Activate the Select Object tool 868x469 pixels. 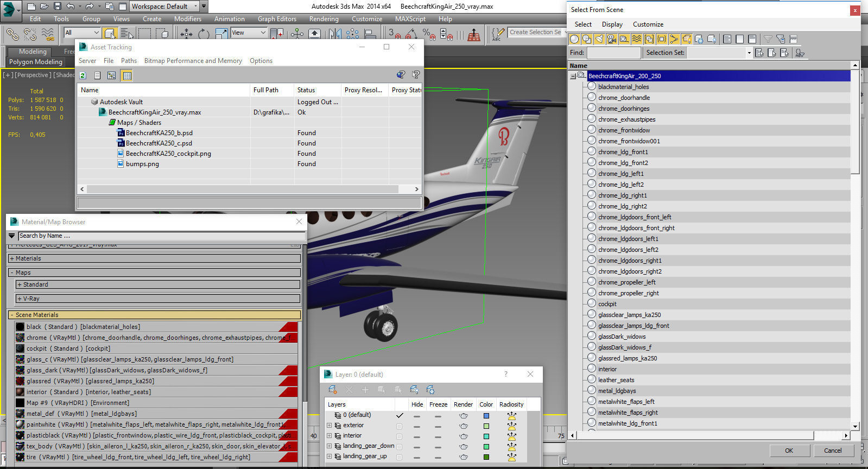(110, 34)
